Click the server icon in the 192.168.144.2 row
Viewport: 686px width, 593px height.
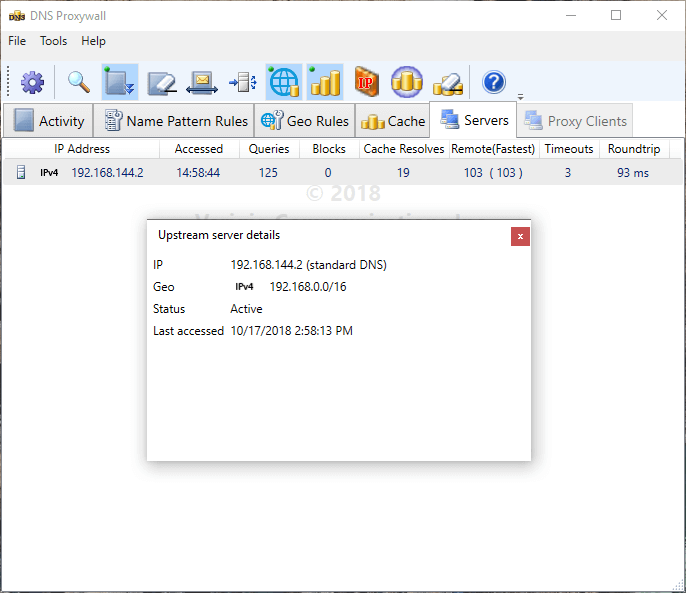point(21,172)
